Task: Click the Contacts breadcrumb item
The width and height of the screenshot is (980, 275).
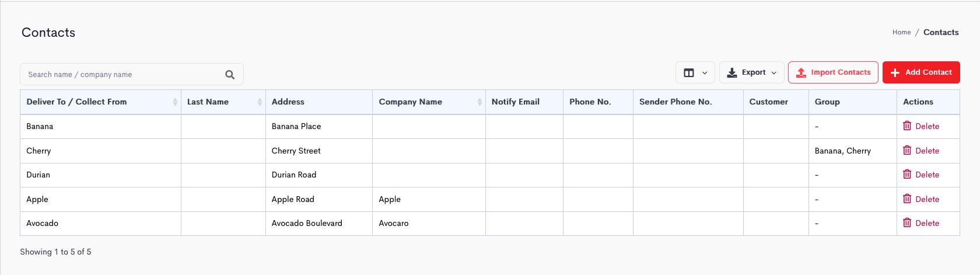Action: pyautogui.click(x=941, y=32)
